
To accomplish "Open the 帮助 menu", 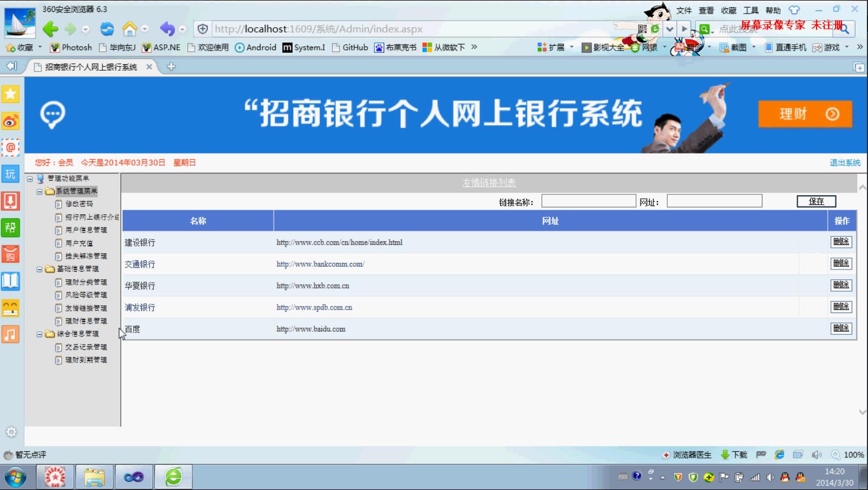I will coord(773,10).
